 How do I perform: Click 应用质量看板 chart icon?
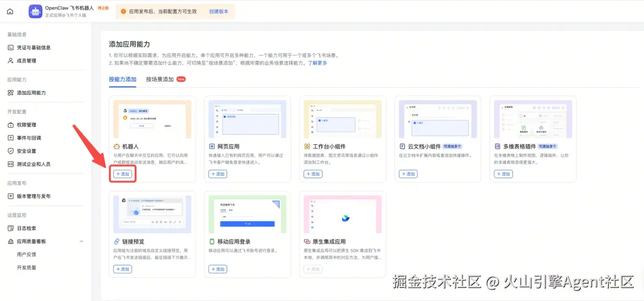tap(11, 241)
